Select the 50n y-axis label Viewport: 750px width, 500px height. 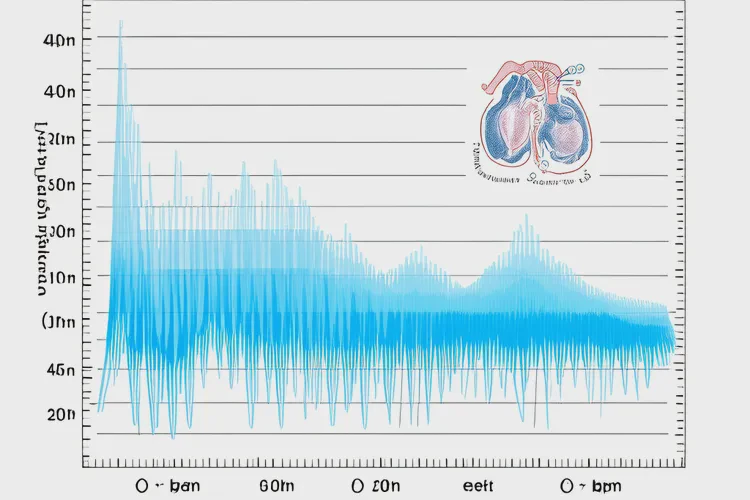pos(61,185)
